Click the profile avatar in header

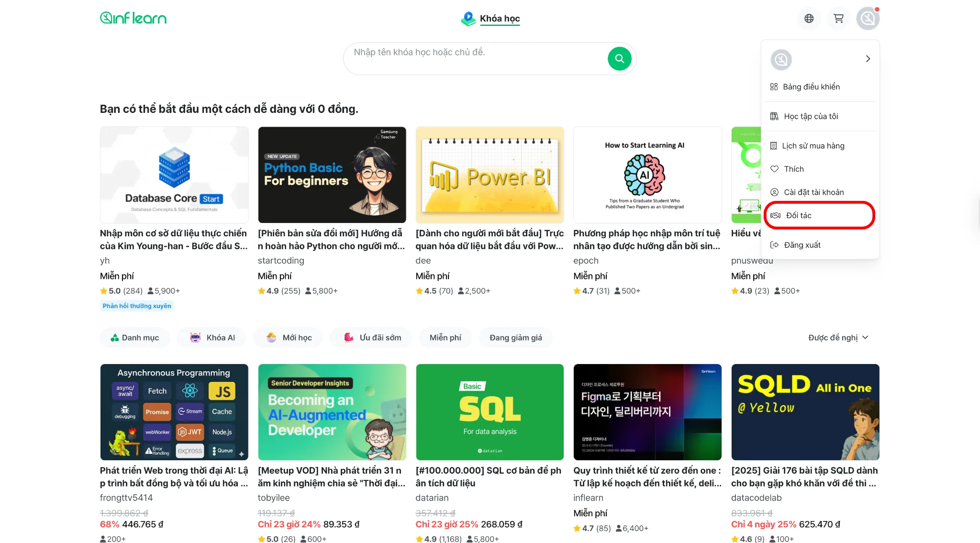click(x=868, y=19)
